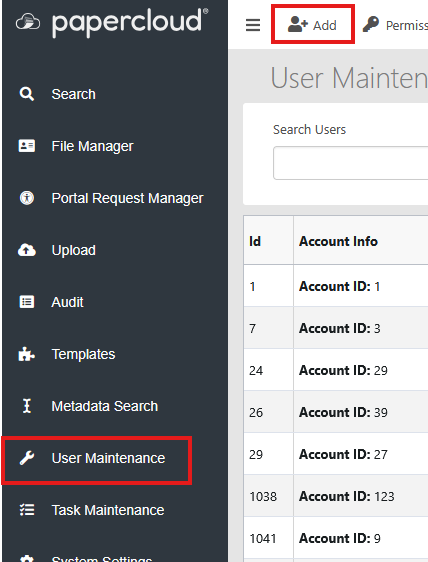This screenshot has width=428, height=562.
Task: Click the Task Maintenance checklist icon
Action: (27, 510)
